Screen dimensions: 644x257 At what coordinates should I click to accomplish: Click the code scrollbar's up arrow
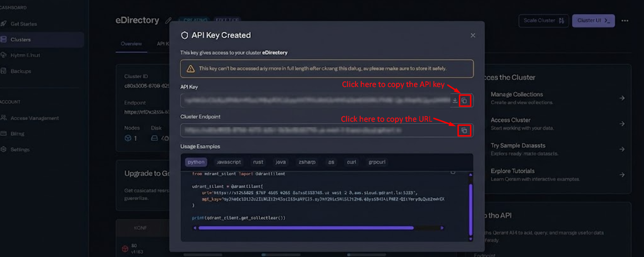pos(470,175)
